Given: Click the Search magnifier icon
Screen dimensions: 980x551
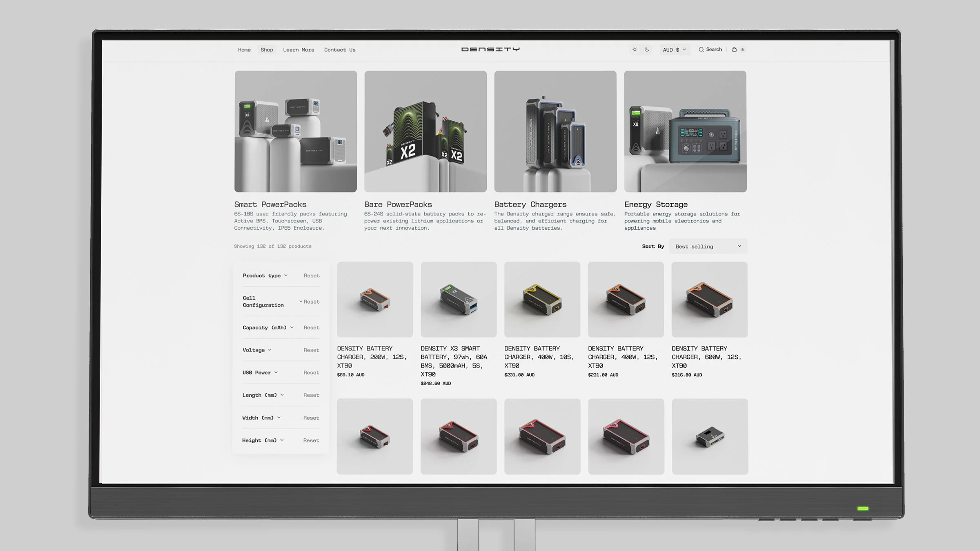Looking at the screenshot, I should pyautogui.click(x=701, y=49).
